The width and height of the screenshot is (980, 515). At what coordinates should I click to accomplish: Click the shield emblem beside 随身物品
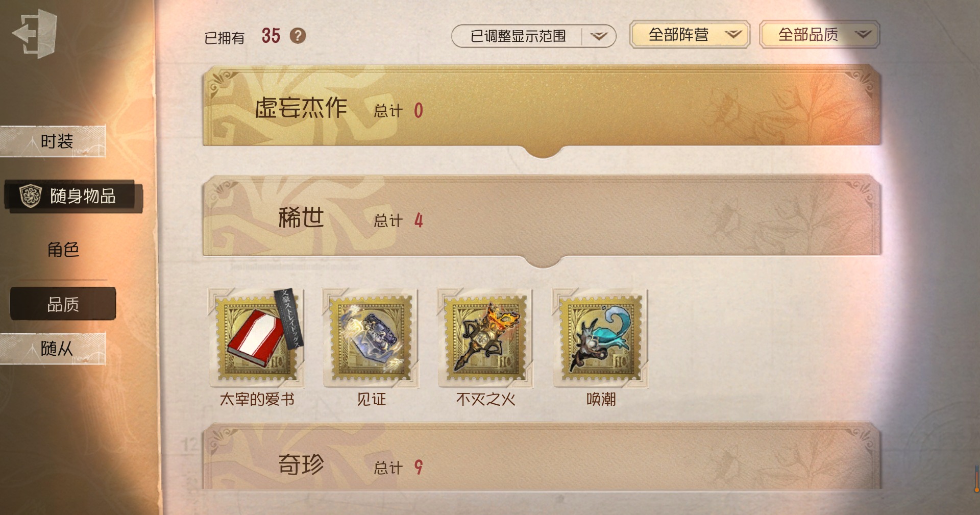pyautogui.click(x=30, y=196)
